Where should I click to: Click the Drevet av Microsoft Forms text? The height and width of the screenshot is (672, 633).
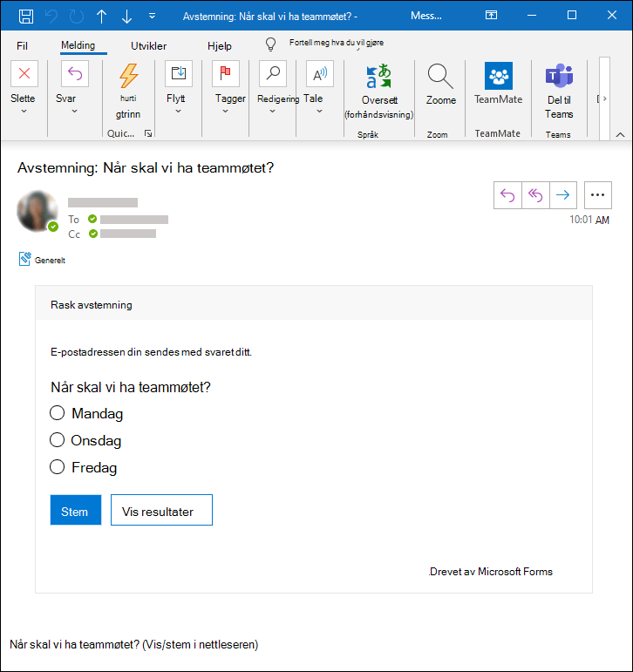(491, 572)
